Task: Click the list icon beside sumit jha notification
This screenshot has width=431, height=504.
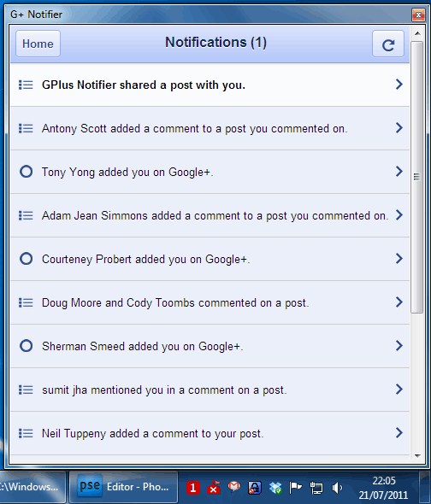Action: point(26,390)
